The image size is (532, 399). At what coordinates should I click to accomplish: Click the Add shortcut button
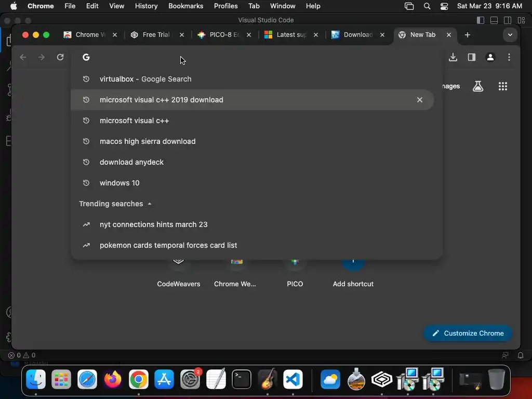pyautogui.click(x=353, y=273)
